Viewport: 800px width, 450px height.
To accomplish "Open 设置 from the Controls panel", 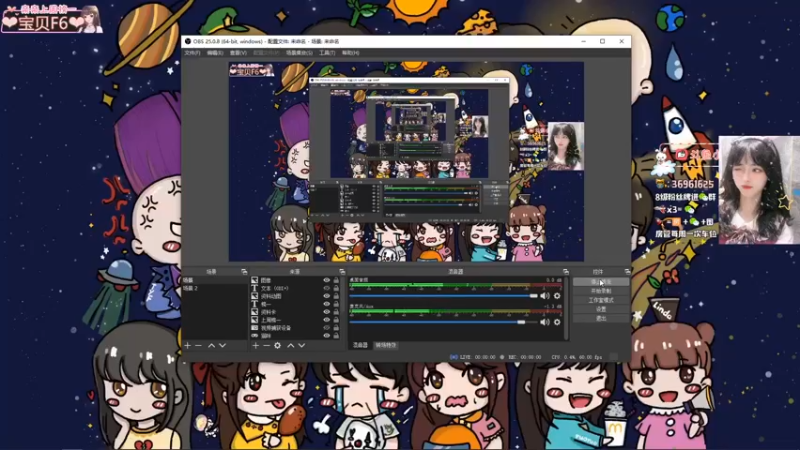I will (601, 309).
